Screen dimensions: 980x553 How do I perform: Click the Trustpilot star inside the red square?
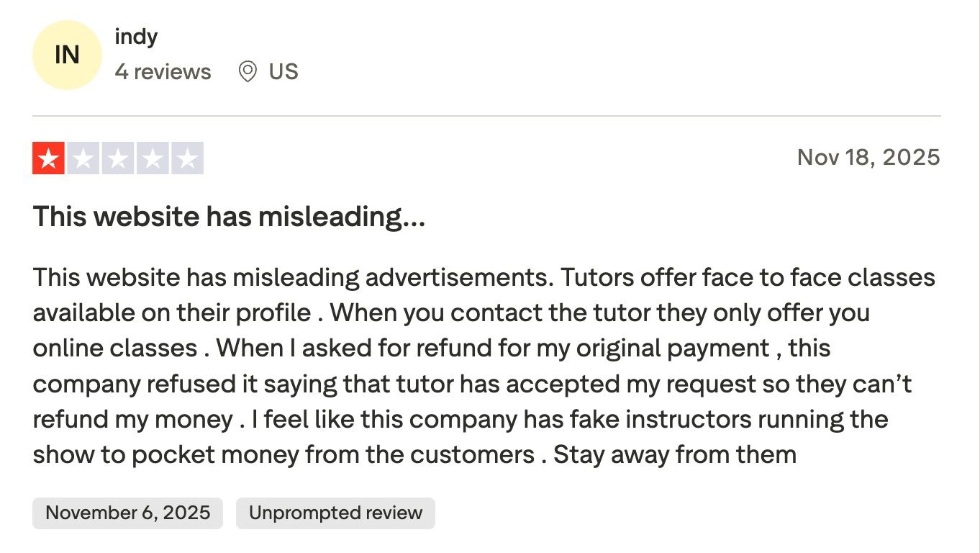click(x=47, y=157)
